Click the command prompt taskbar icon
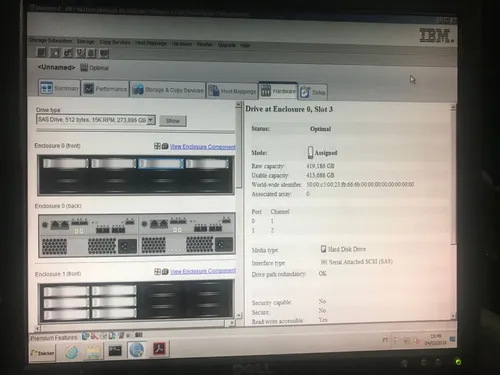This screenshot has width=500, height=375. pyautogui.click(x=115, y=351)
